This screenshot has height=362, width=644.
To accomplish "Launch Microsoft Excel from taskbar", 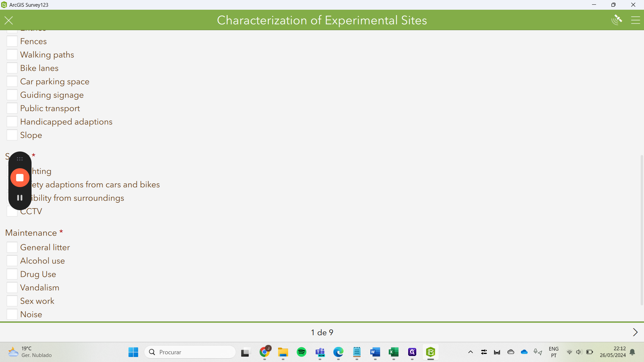I will click(393, 352).
